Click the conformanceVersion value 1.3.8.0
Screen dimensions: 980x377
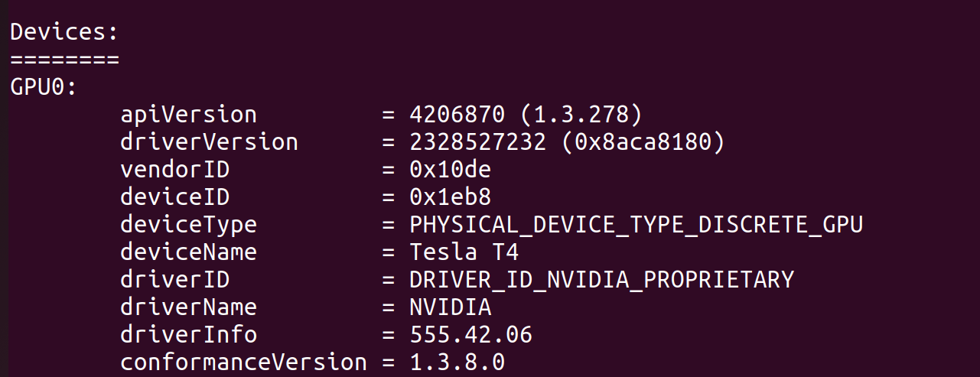click(x=457, y=362)
